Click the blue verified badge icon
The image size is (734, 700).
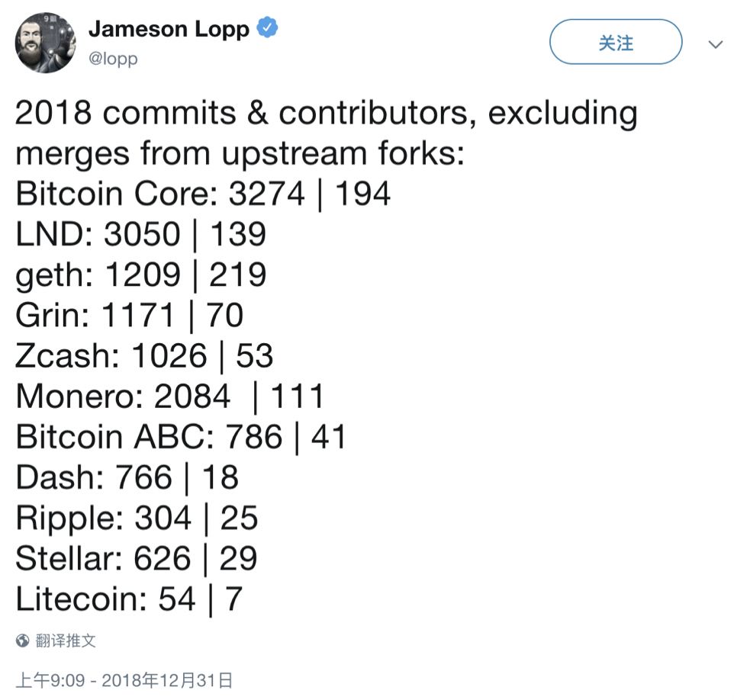pyautogui.click(x=267, y=29)
